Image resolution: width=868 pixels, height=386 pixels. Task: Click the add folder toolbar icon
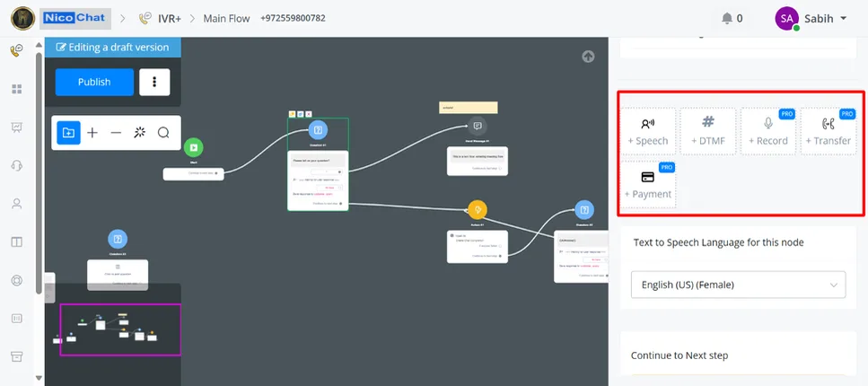point(68,132)
